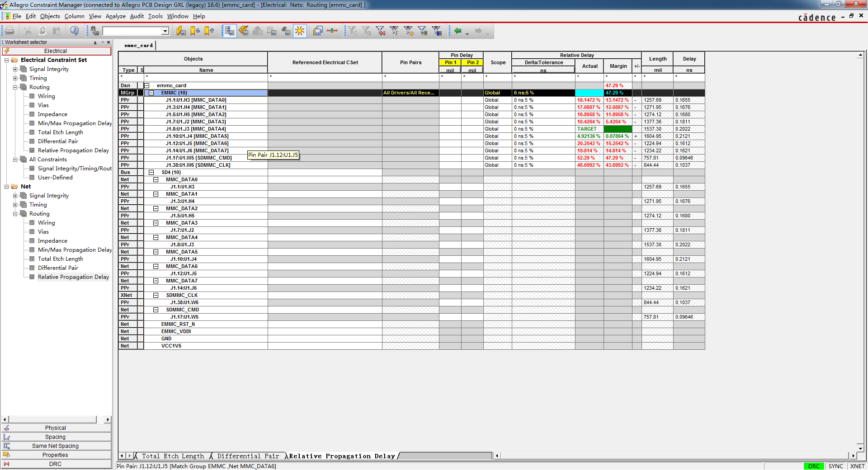Click the hash number toolbar icon

tap(286, 31)
